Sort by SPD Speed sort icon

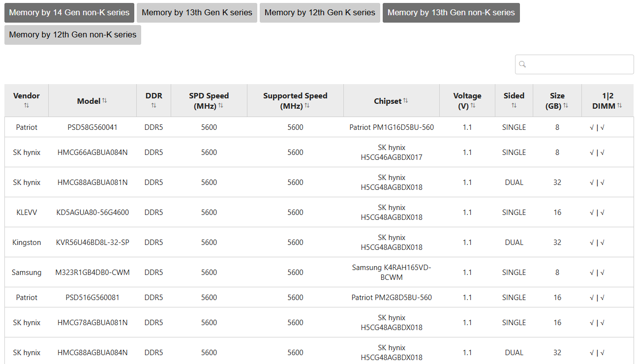coord(221,105)
